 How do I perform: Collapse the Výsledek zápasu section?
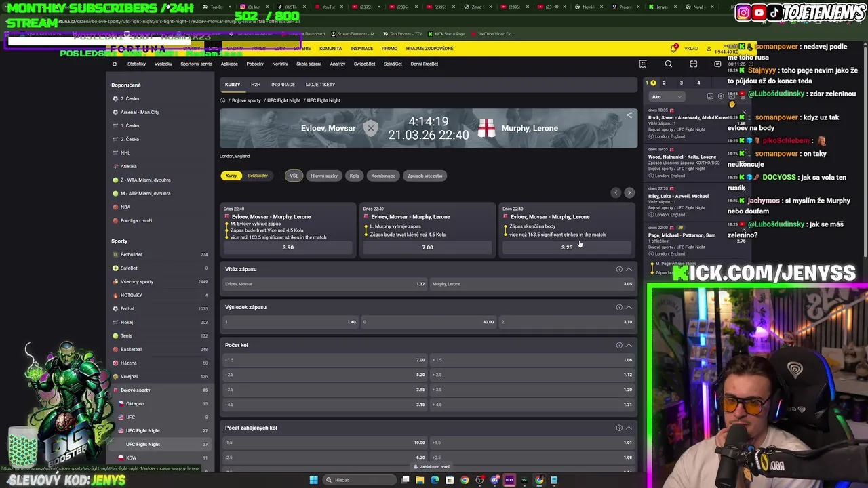(629, 307)
